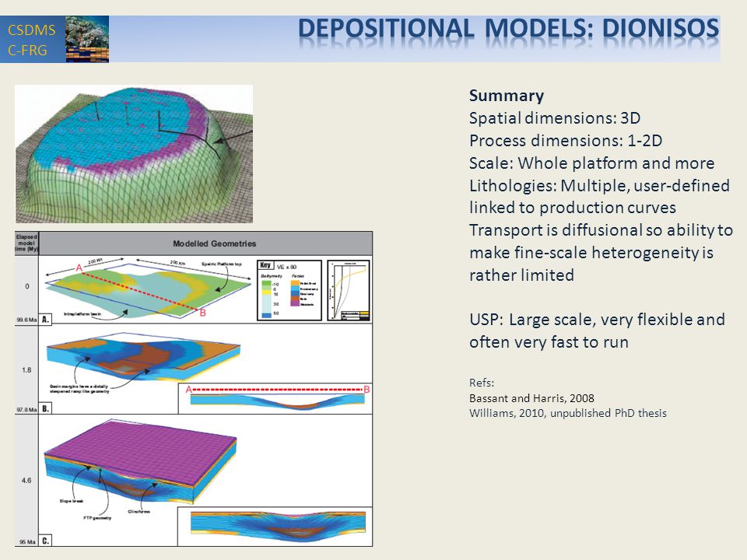This screenshot has width=747, height=560.
Task: Click the purple-topped 3D block model in panel C
Action: 141,461
